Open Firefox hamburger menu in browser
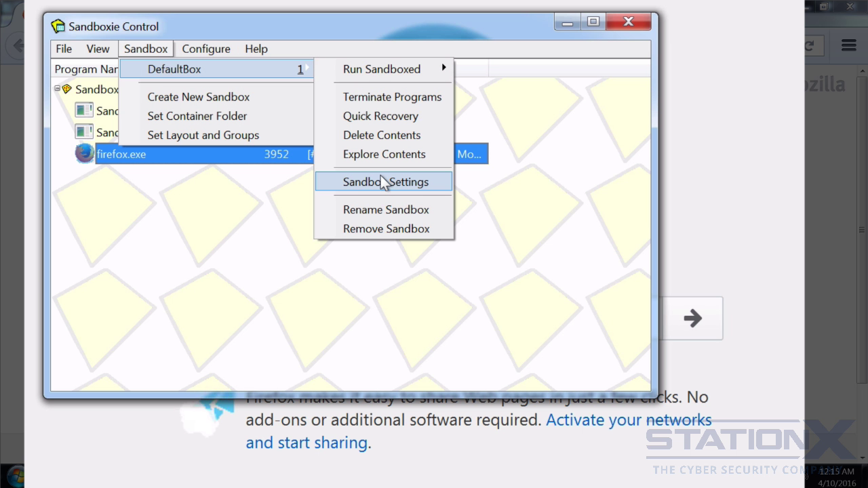This screenshot has width=868, height=488. click(x=849, y=45)
